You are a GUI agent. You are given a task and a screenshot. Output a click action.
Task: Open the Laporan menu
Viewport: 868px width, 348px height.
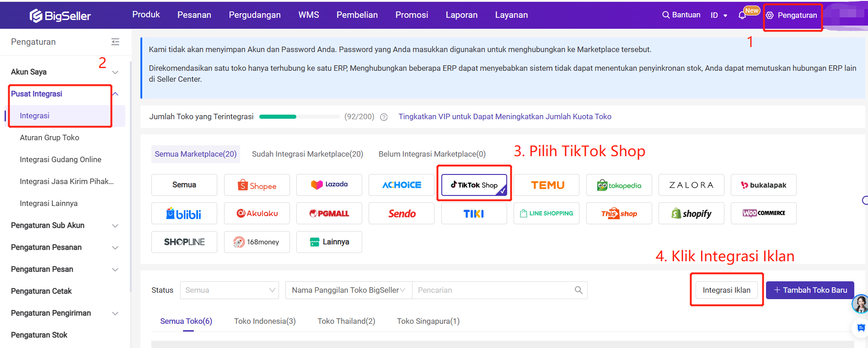(x=461, y=15)
